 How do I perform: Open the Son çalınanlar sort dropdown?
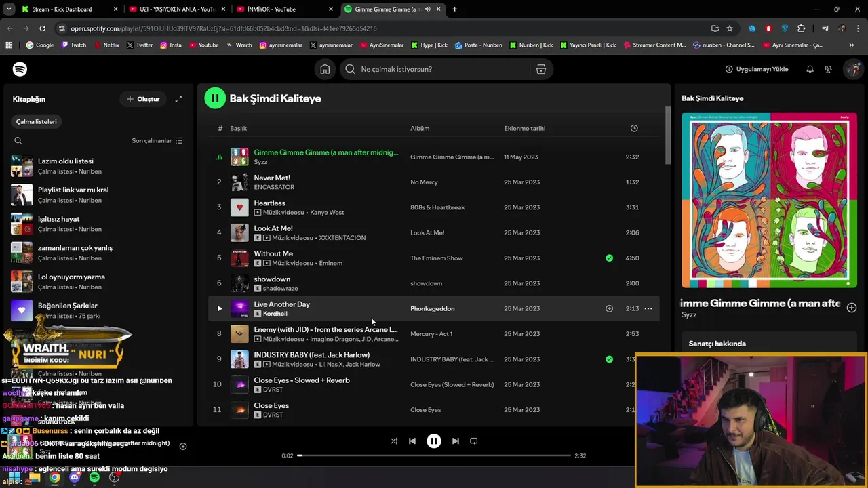click(157, 140)
